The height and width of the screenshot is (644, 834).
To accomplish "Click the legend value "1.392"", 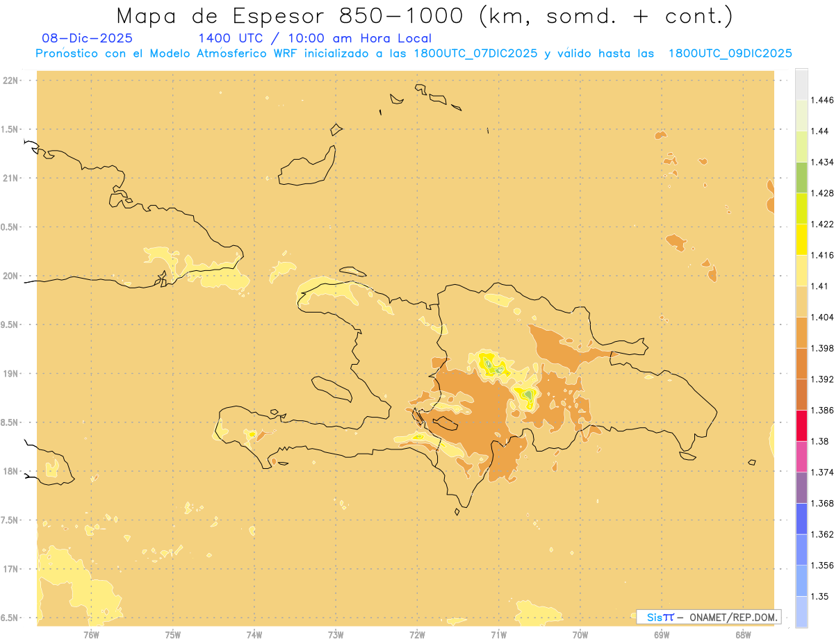I will [x=821, y=379].
